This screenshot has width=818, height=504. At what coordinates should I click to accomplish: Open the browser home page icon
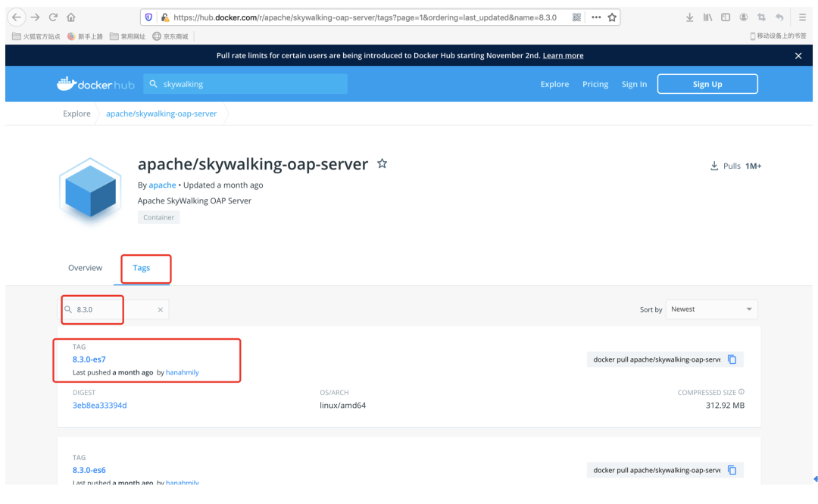tap(71, 17)
